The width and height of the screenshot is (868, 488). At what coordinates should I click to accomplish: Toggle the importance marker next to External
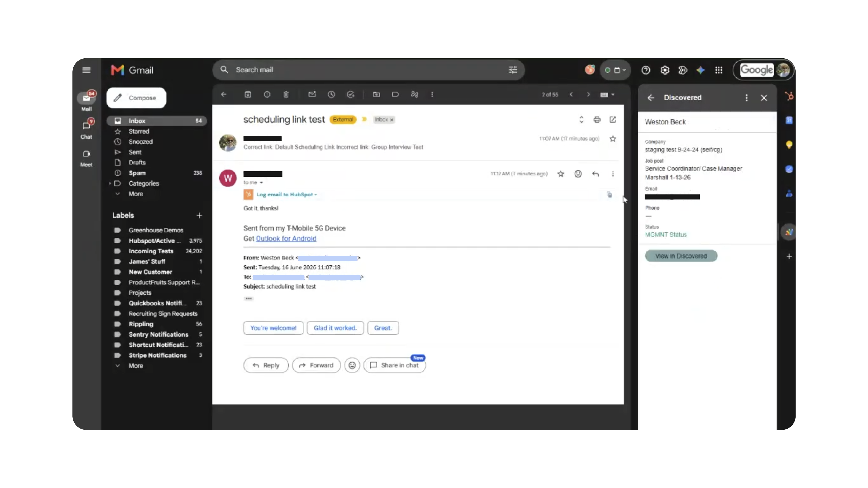tap(364, 119)
